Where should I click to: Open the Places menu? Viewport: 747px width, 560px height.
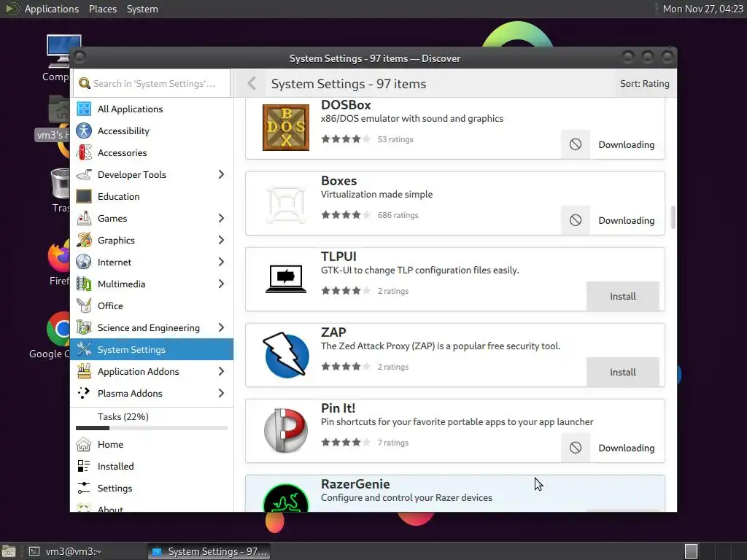103,9
